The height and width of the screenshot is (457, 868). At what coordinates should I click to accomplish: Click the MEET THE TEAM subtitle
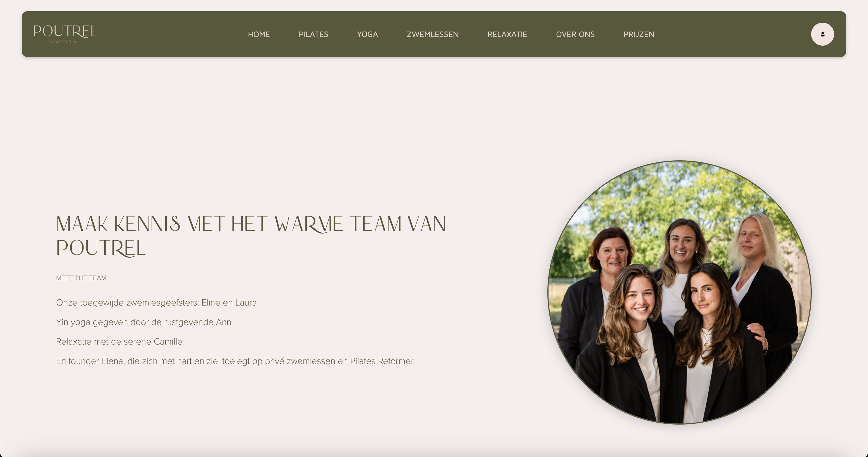(x=81, y=278)
